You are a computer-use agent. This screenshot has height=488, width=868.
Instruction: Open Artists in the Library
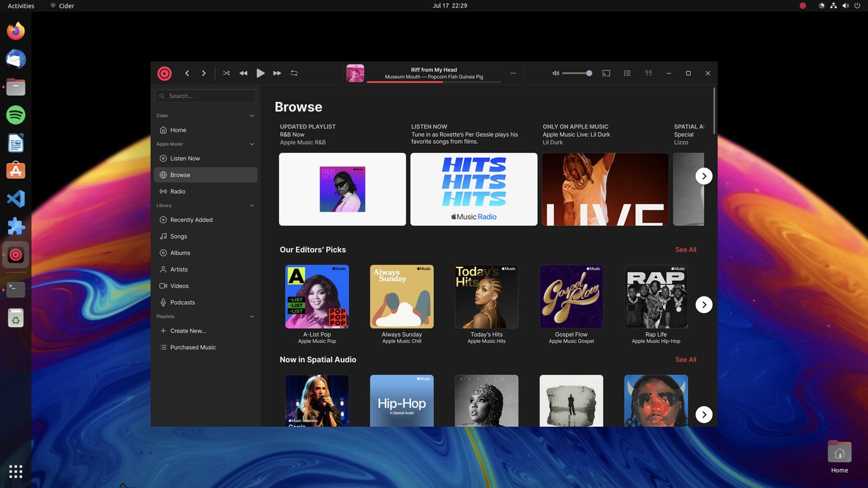click(206, 269)
